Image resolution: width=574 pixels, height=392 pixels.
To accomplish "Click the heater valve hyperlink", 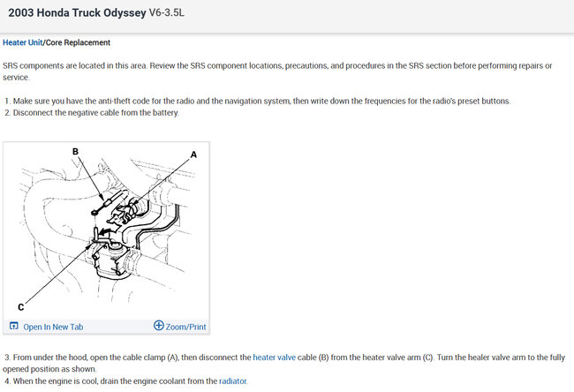I will [x=274, y=358].
